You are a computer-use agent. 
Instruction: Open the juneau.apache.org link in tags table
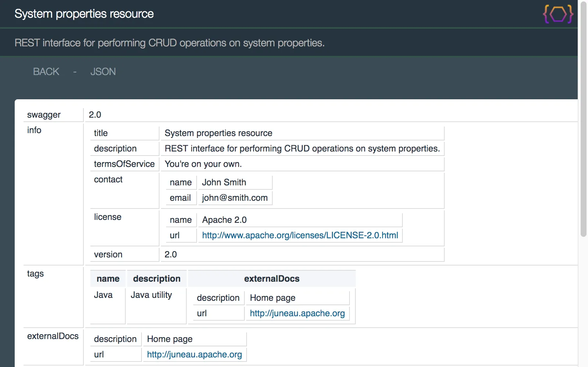pos(297,313)
